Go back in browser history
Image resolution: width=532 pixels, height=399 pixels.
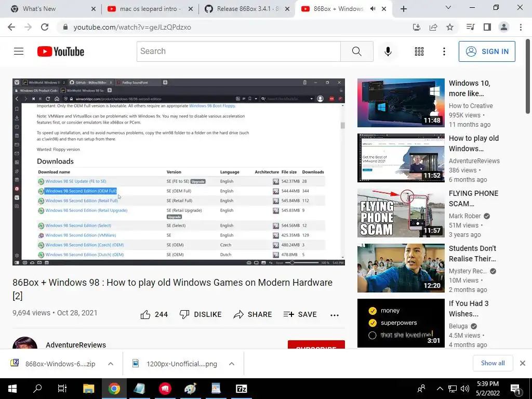coord(11,27)
